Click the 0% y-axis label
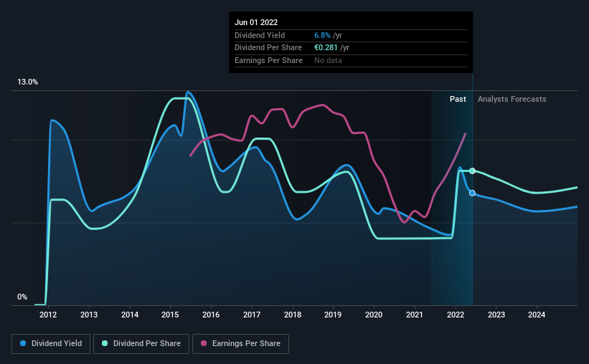This screenshot has height=364, width=589. [22, 297]
